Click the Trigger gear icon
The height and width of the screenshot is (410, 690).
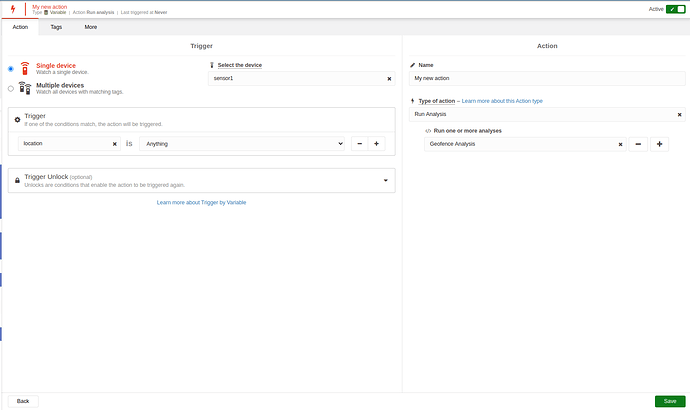point(17,120)
